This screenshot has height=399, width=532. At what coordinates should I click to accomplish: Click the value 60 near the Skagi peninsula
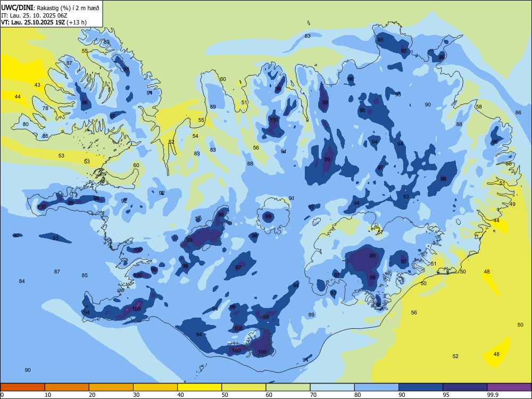point(223,79)
